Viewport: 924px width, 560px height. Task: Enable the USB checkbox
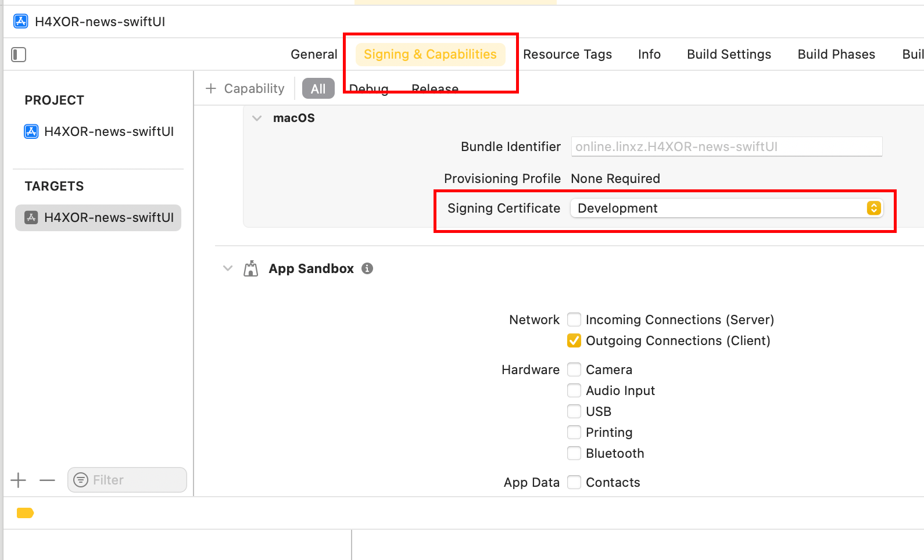[574, 411]
